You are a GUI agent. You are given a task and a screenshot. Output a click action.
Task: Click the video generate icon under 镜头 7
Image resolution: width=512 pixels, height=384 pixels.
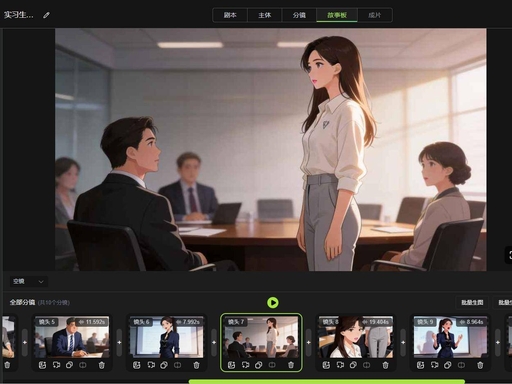(246, 365)
